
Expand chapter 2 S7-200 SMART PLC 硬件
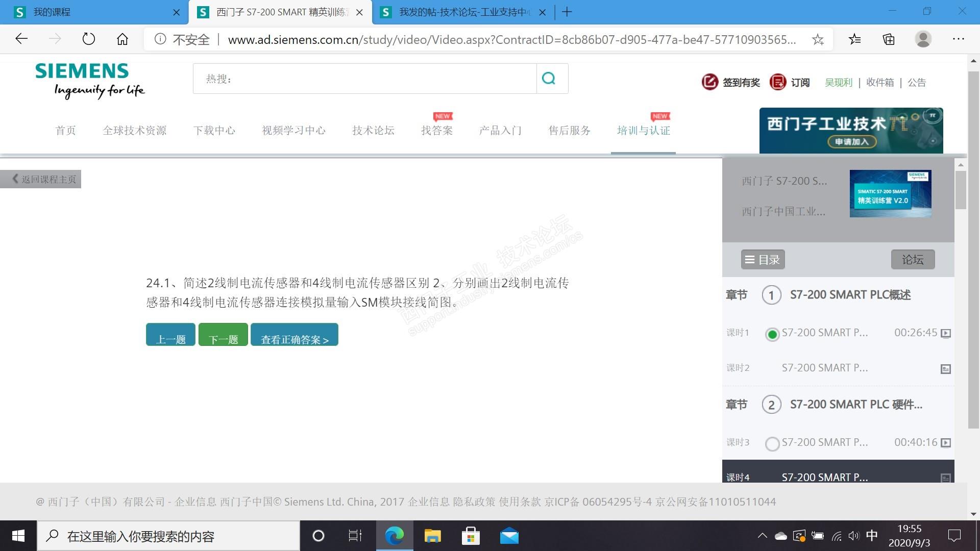[x=855, y=405]
